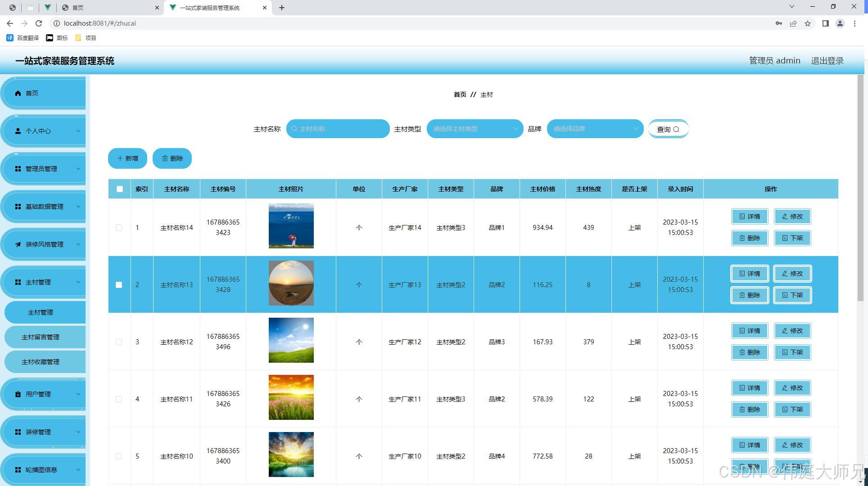Click the paper plane icon for 装修风格管理
The image size is (868, 486).
pos(18,244)
